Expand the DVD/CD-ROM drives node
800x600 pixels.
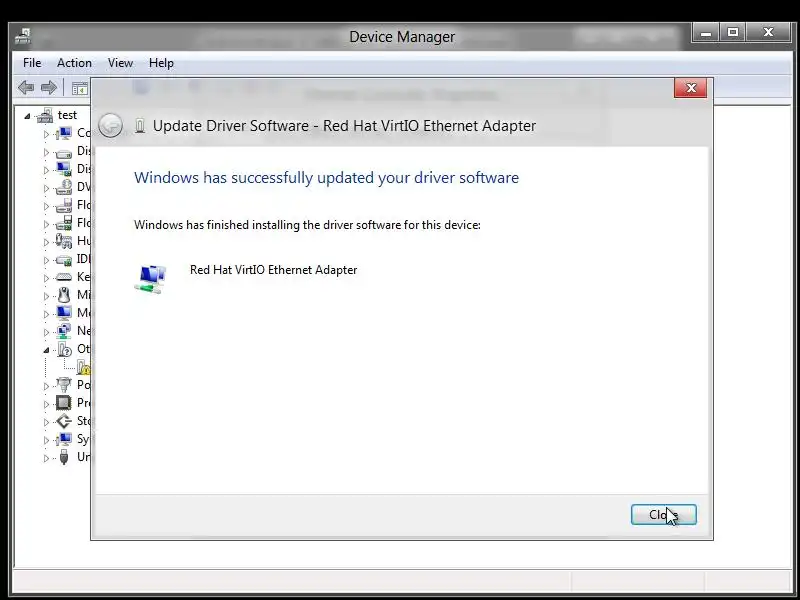(46, 188)
